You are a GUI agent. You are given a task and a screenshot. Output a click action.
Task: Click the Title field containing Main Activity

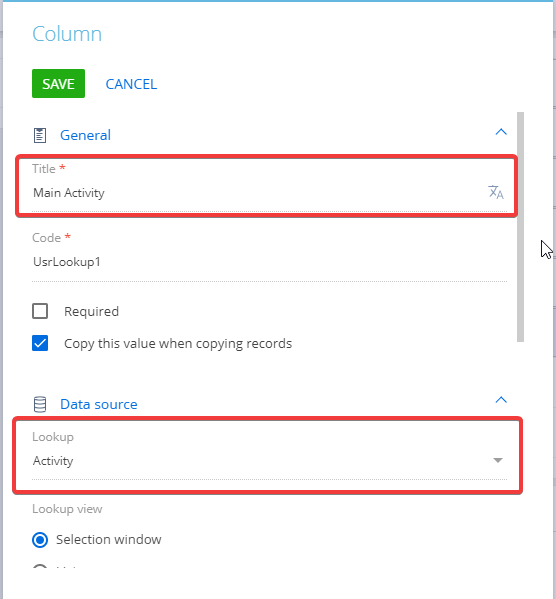(x=269, y=193)
